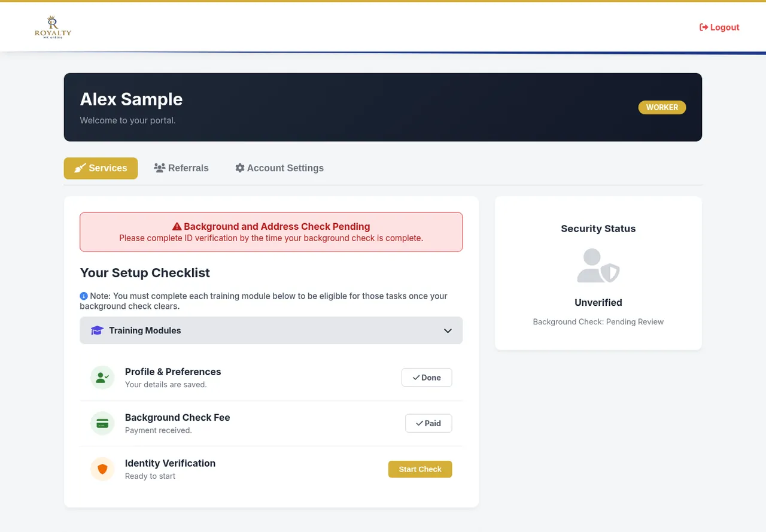The image size is (766, 532).
Task: Click the Background Check Fee title
Action: coord(178,418)
